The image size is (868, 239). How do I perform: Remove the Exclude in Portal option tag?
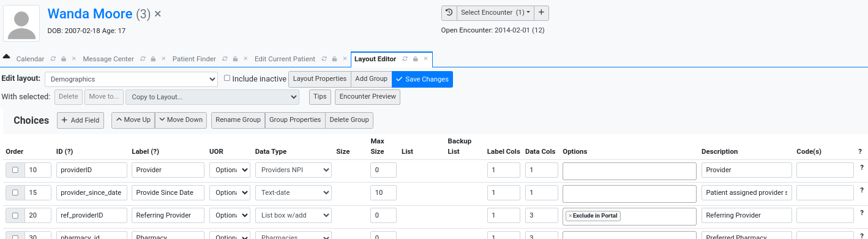tap(570, 216)
